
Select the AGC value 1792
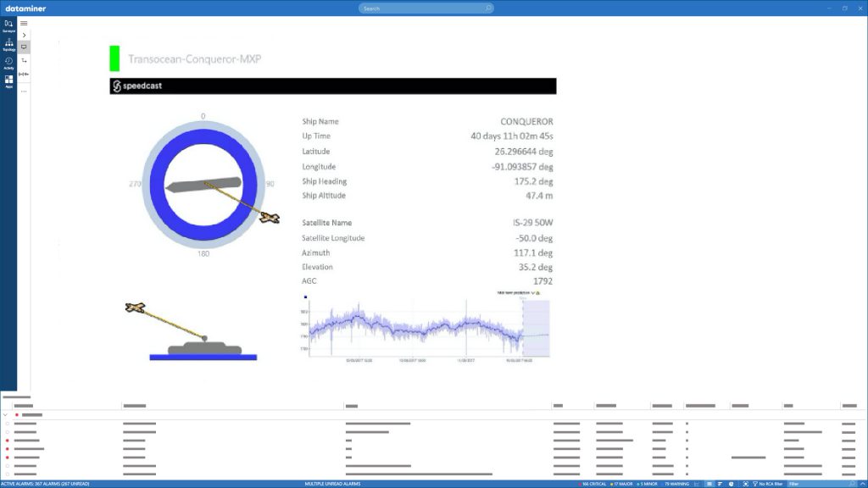(542, 281)
